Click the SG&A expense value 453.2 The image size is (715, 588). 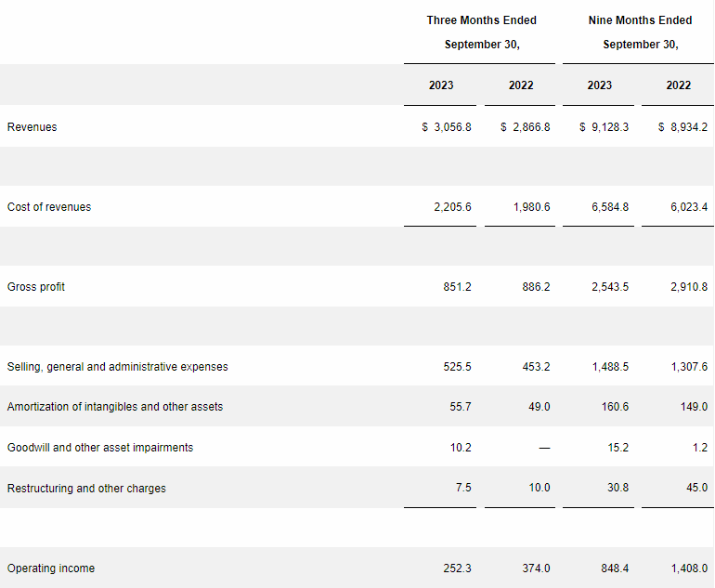(x=536, y=367)
